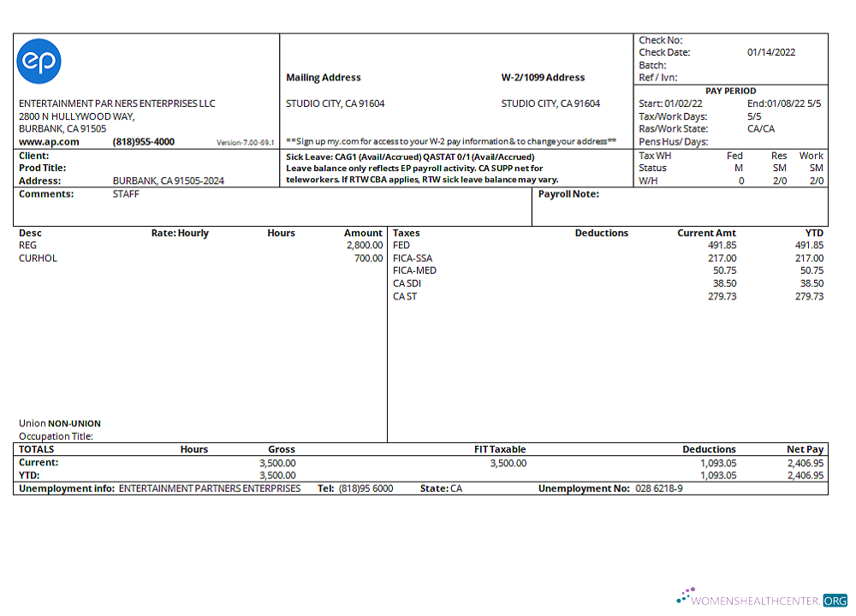Select the Check Date field showing 01/14/2022
Image resolution: width=856 pixels, height=616 pixels.
(771, 52)
